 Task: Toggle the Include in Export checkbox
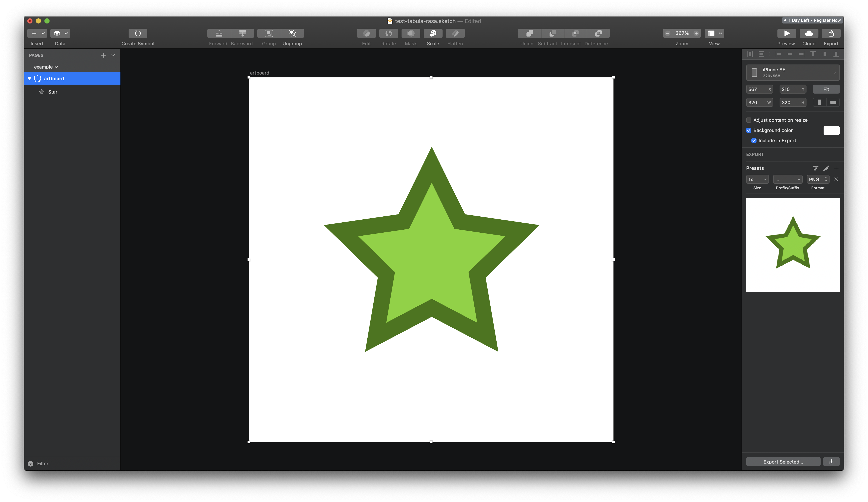[x=754, y=141]
